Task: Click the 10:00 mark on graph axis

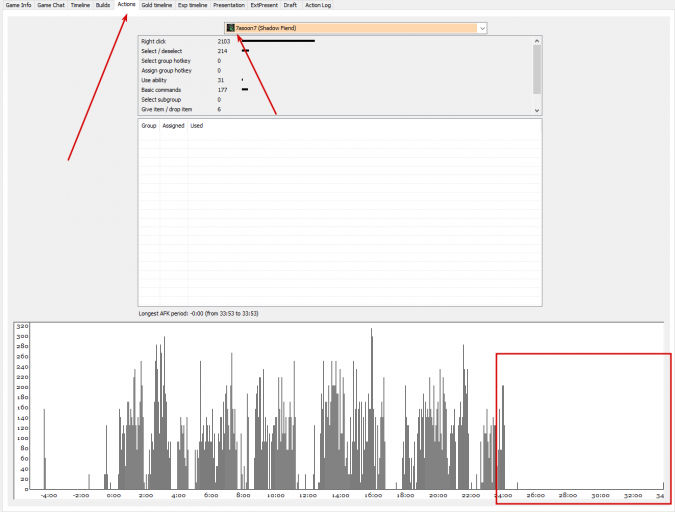Action: tap(276, 496)
